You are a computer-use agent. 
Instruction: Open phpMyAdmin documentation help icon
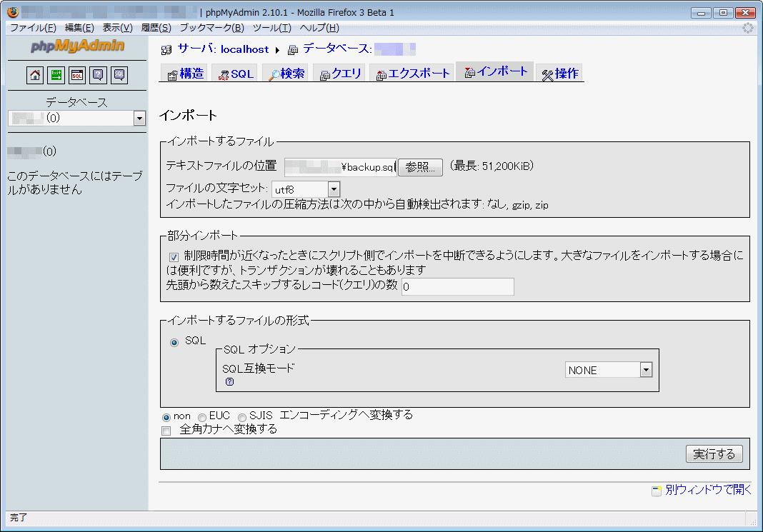tap(98, 75)
